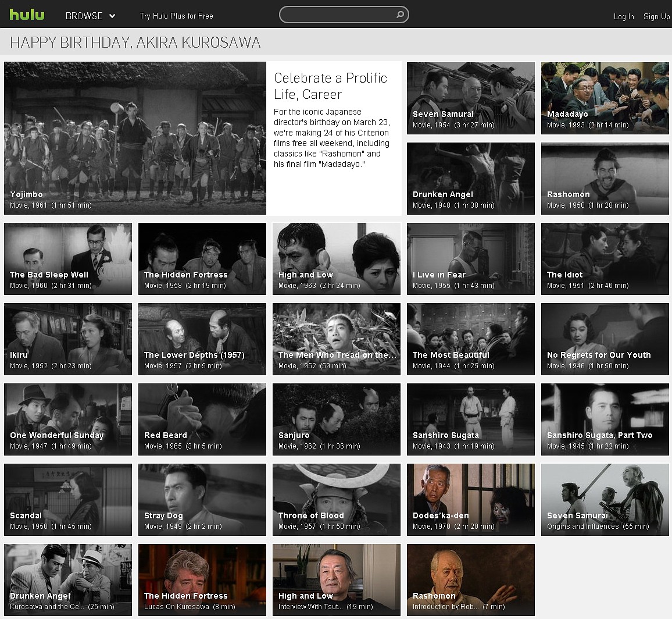
Task: Open the Yojimbo 1961 movie tile
Action: pos(135,138)
